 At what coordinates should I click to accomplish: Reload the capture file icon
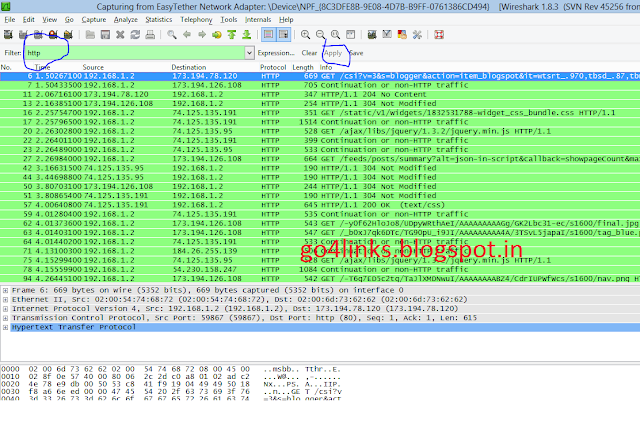point(135,35)
